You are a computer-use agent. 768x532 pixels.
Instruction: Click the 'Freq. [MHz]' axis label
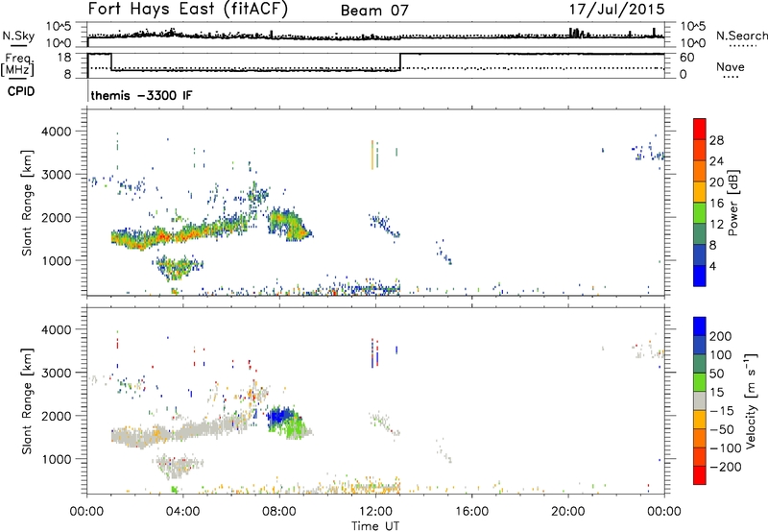[18, 64]
